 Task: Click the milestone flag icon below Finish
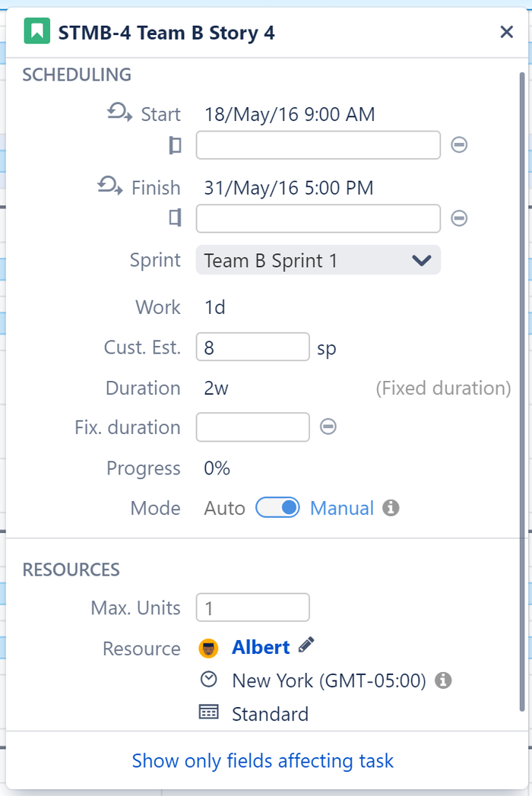click(x=175, y=218)
